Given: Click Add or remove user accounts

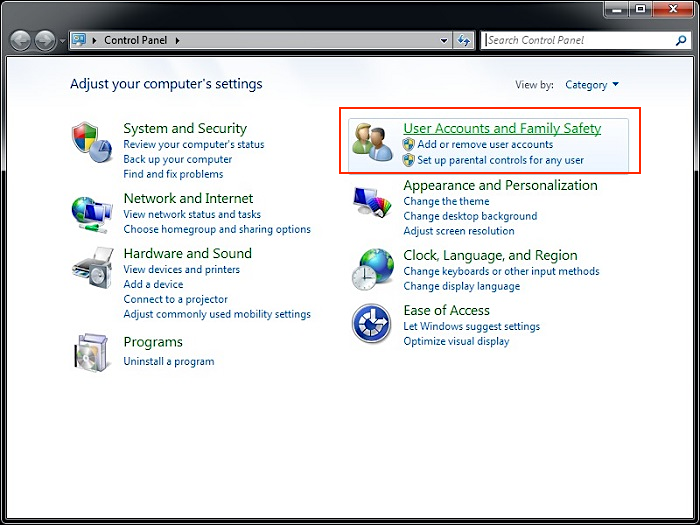Looking at the screenshot, I should [x=485, y=144].
